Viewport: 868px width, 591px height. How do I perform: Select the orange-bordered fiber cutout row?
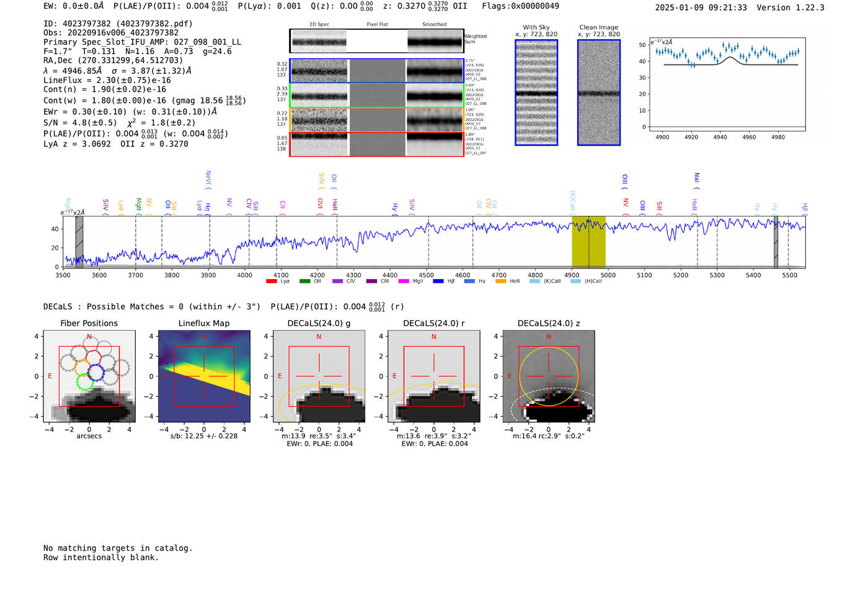(376, 120)
